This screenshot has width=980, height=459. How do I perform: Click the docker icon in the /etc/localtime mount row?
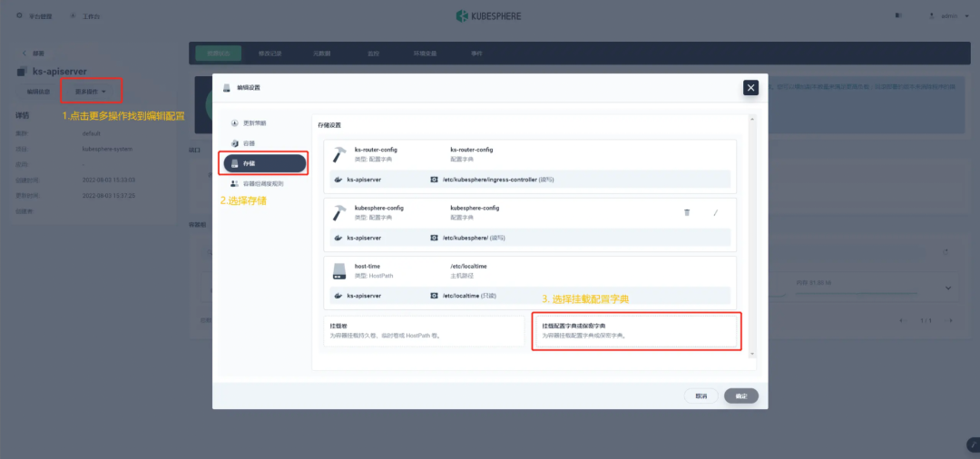tap(338, 296)
